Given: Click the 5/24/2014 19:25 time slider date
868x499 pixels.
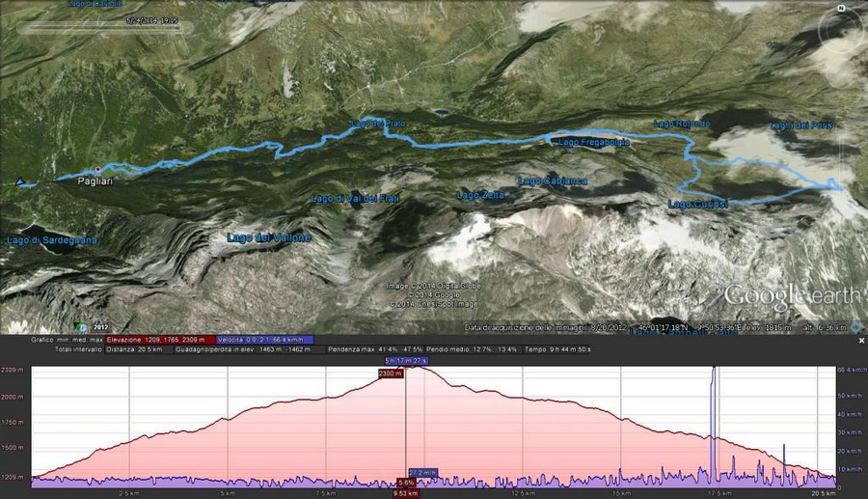Looking at the screenshot, I should click(x=152, y=20).
